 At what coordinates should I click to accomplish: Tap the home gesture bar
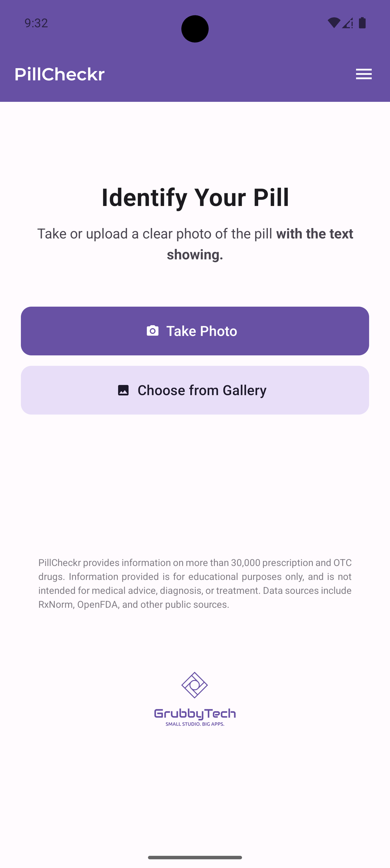(195, 857)
